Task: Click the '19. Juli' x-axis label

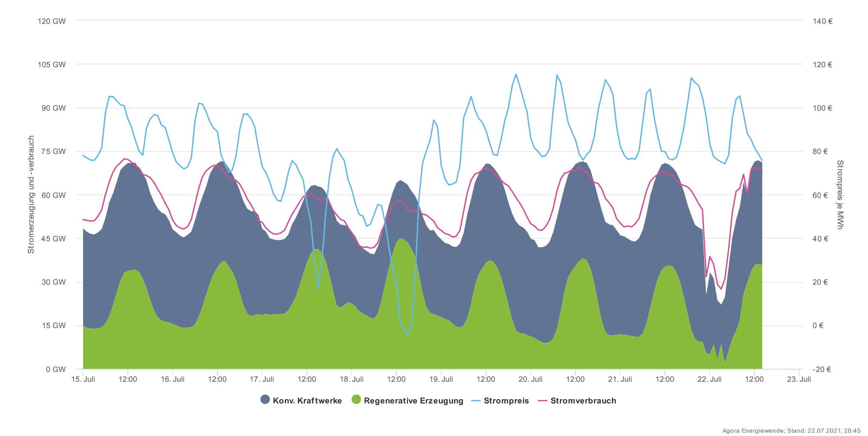Action: pyautogui.click(x=441, y=379)
